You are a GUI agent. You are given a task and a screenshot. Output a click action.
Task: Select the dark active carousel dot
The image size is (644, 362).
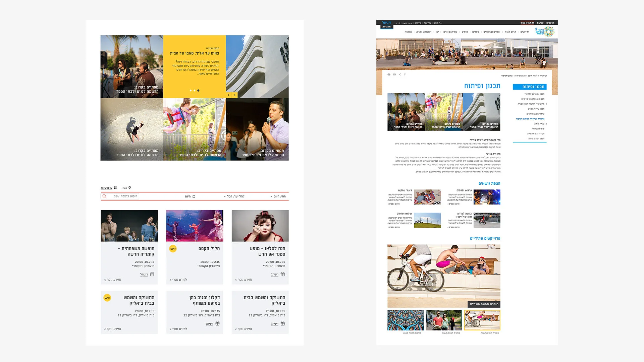pos(198,90)
